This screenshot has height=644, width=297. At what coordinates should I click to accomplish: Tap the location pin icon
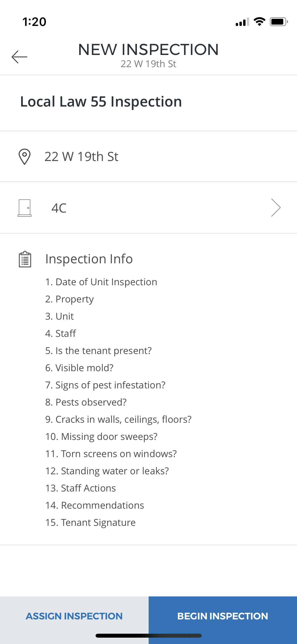point(25,157)
